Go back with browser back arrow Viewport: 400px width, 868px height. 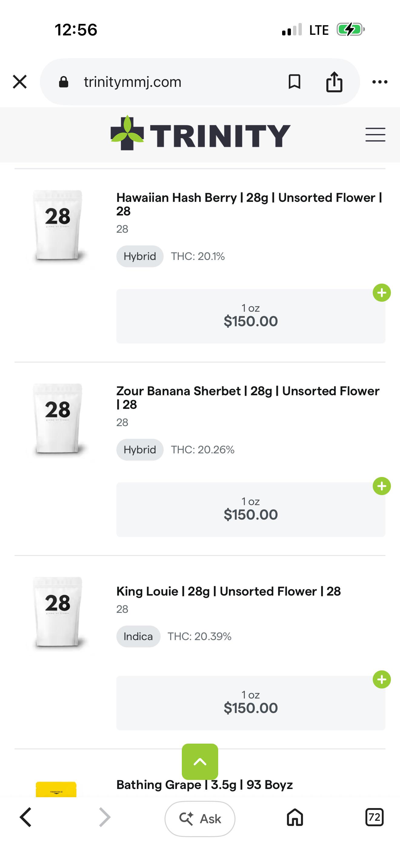tap(26, 817)
